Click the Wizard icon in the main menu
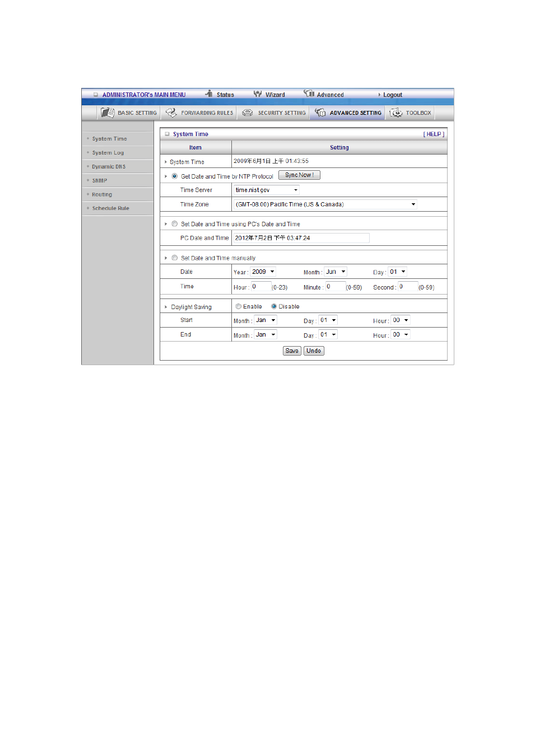This screenshot has width=535, height=756. coord(258,94)
